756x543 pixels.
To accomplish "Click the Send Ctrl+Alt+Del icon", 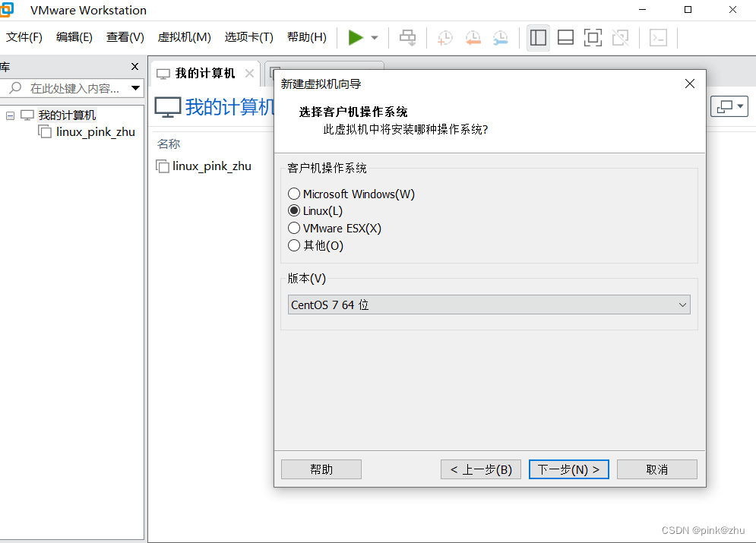I will pyautogui.click(x=407, y=37).
